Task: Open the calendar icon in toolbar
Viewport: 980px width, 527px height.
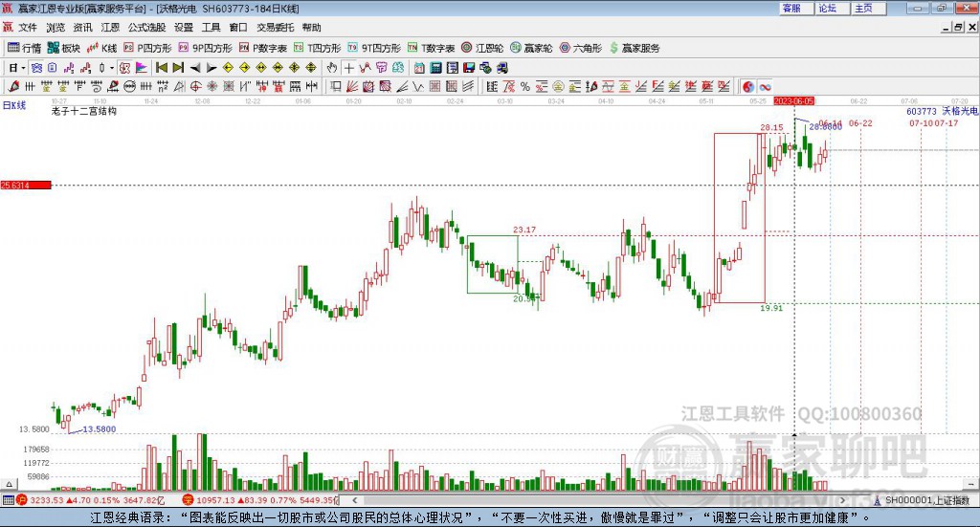Action: pyautogui.click(x=419, y=68)
